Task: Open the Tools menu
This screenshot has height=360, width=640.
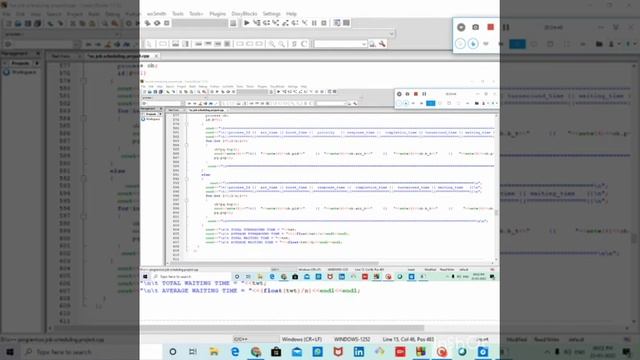Action: (x=178, y=13)
